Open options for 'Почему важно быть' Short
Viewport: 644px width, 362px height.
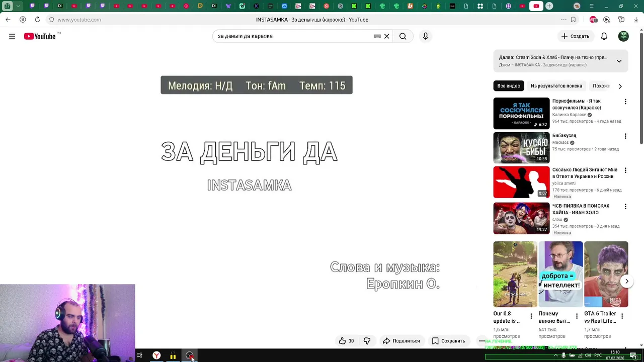[577, 316]
